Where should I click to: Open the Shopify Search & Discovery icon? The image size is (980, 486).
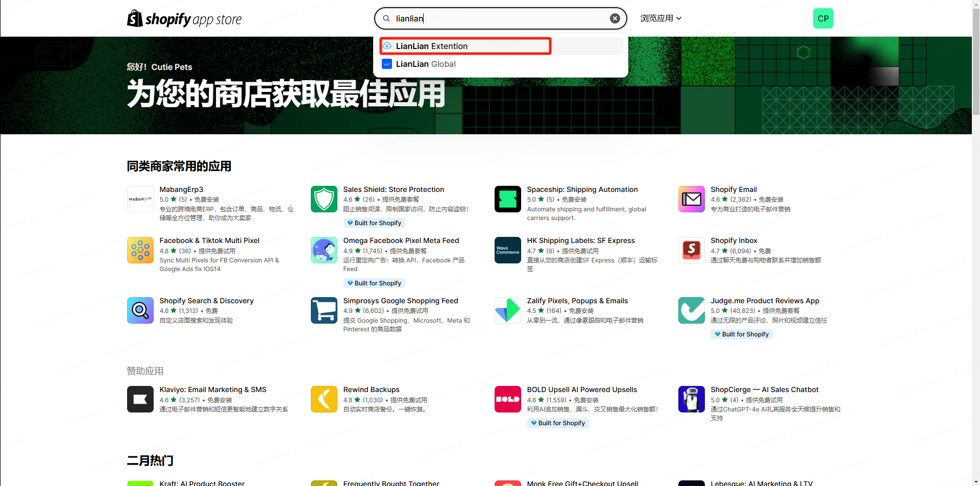click(140, 310)
